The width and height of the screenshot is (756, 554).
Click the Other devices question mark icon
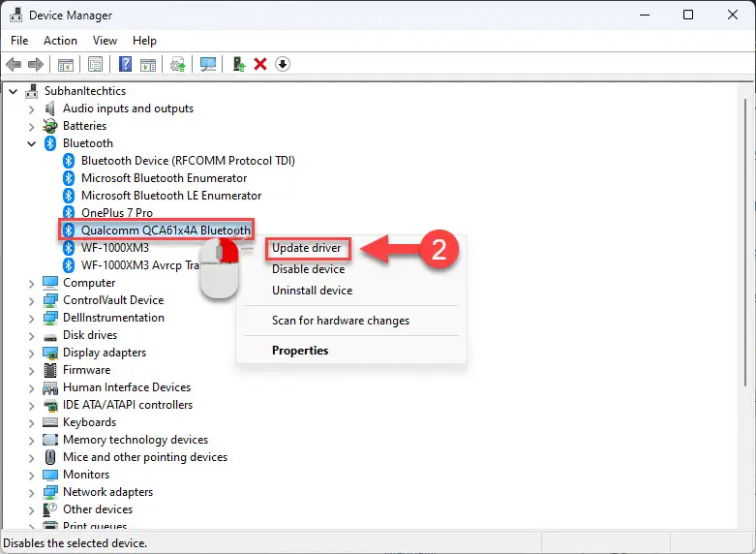[x=50, y=509]
